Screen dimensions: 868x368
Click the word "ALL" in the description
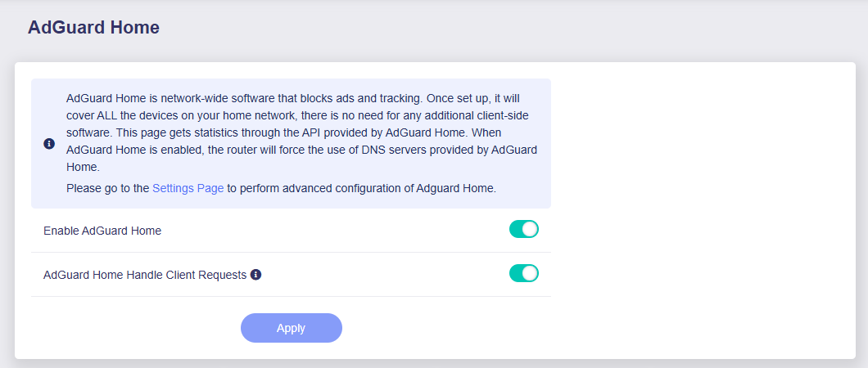[109, 115]
